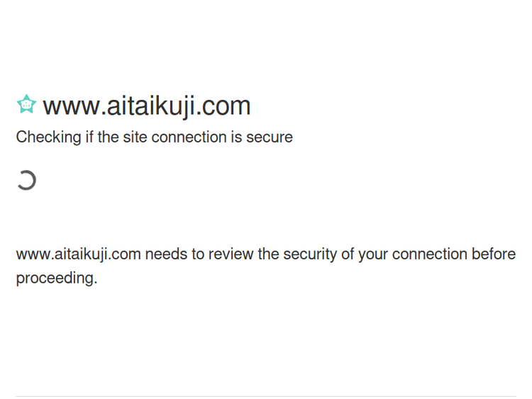Click the word "proceeding." on the last line
This screenshot has width=532, height=399.
pos(56,278)
